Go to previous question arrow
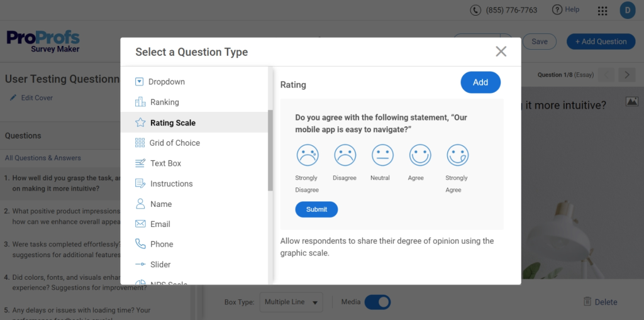The height and width of the screenshot is (320, 644). point(607,75)
